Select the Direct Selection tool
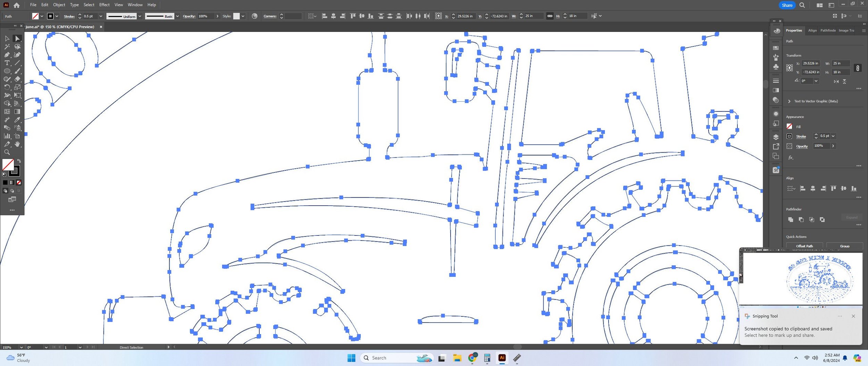Screen dimensions: 868x366 17,39
